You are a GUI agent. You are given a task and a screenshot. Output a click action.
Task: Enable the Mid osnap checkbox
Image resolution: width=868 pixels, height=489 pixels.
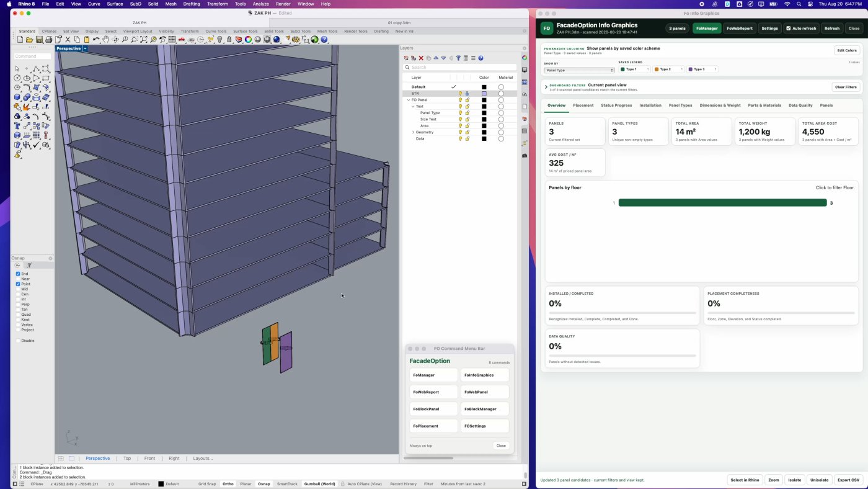(x=18, y=289)
